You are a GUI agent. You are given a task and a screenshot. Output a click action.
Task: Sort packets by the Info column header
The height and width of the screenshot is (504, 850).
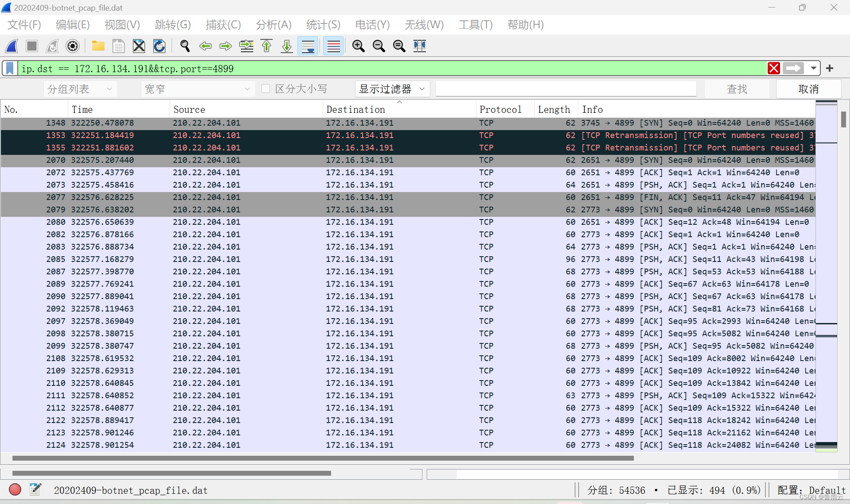click(x=697, y=109)
